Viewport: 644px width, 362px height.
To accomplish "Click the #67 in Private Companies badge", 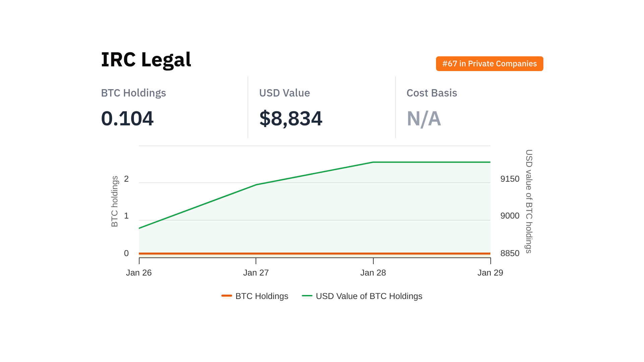I will point(489,64).
